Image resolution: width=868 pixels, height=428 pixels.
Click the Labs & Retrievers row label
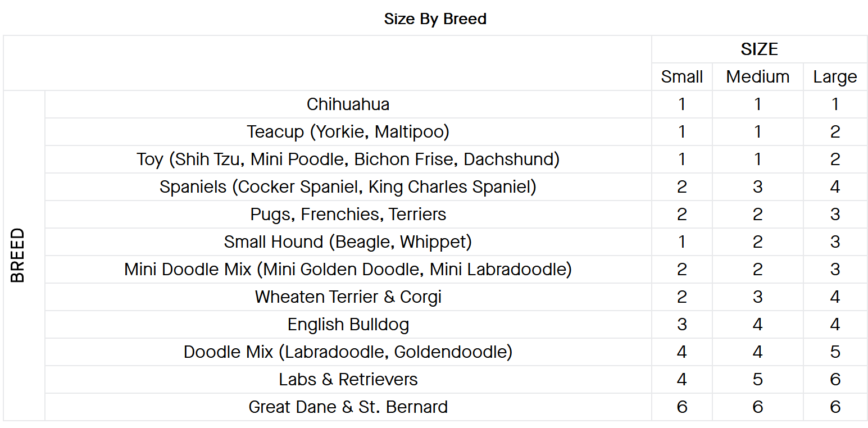348,380
